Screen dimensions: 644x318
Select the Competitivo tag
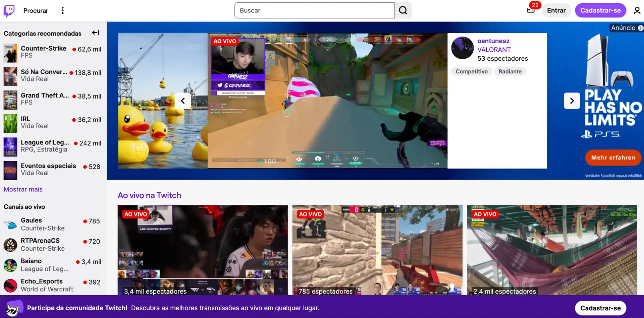[x=472, y=71]
